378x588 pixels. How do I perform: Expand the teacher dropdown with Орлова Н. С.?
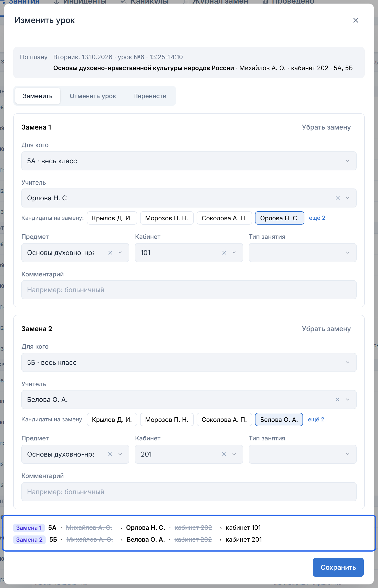[348, 198]
